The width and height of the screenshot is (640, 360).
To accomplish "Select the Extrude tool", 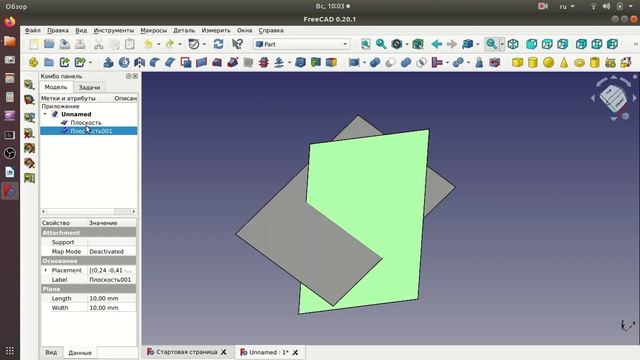I will click(x=108, y=62).
